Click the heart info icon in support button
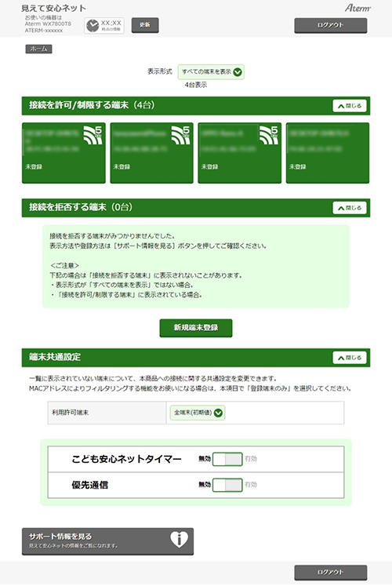 180,539
